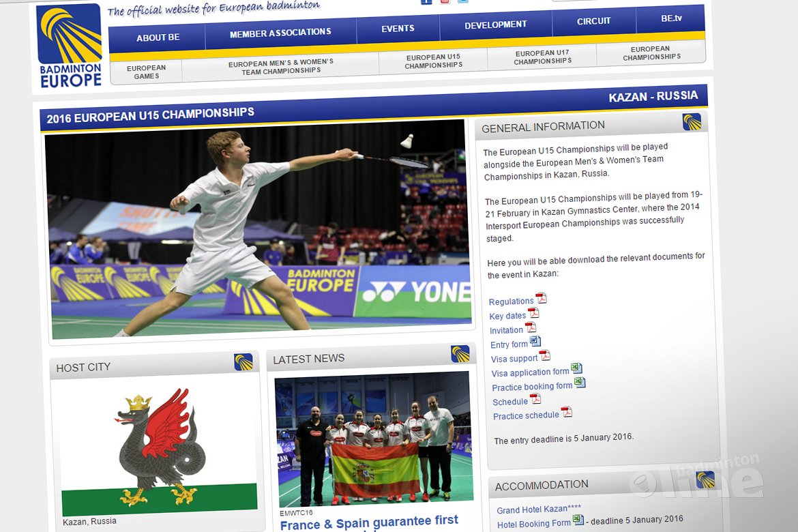This screenshot has width=798, height=532.
Task: Click the Badminton Europe logo
Action: click(x=70, y=46)
